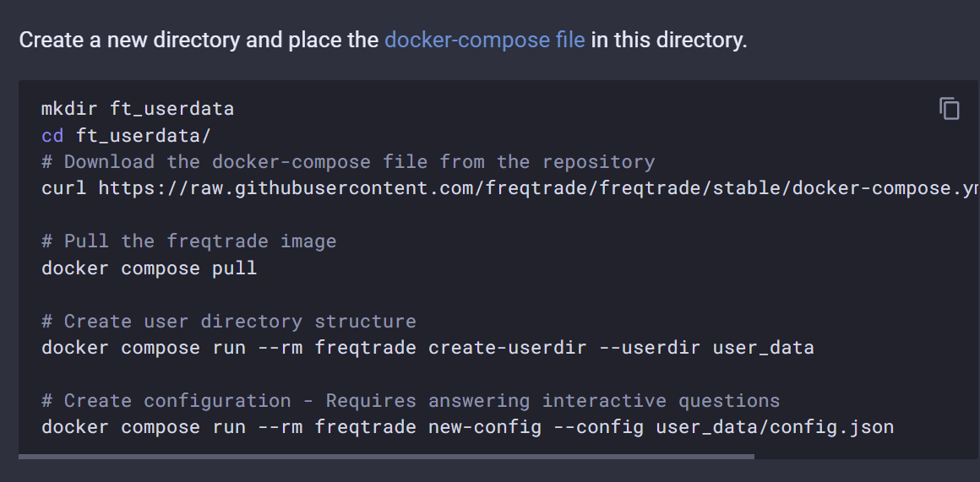Image resolution: width=980 pixels, height=482 pixels.
Task: Click the '--userdir user_data' option text
Action: click(707, 347)
